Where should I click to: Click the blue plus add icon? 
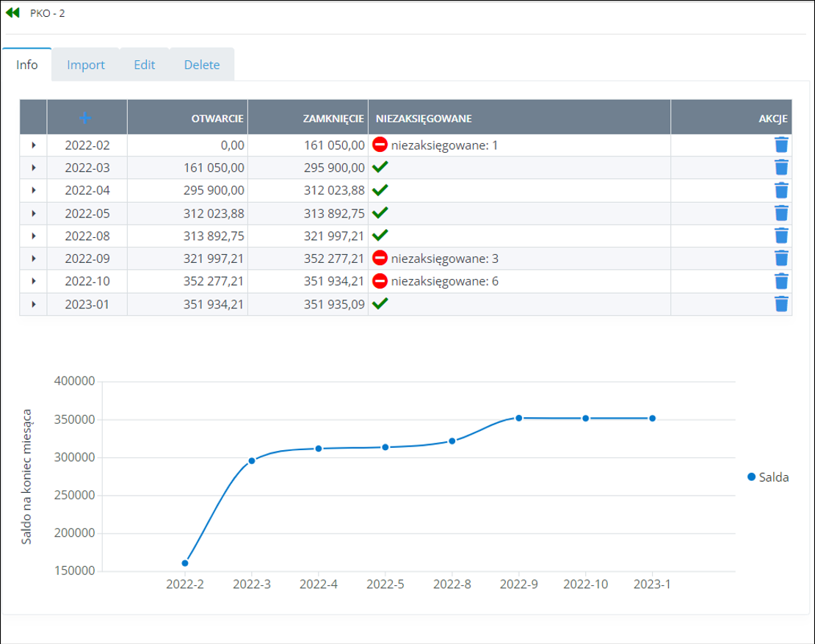point(86,117)
